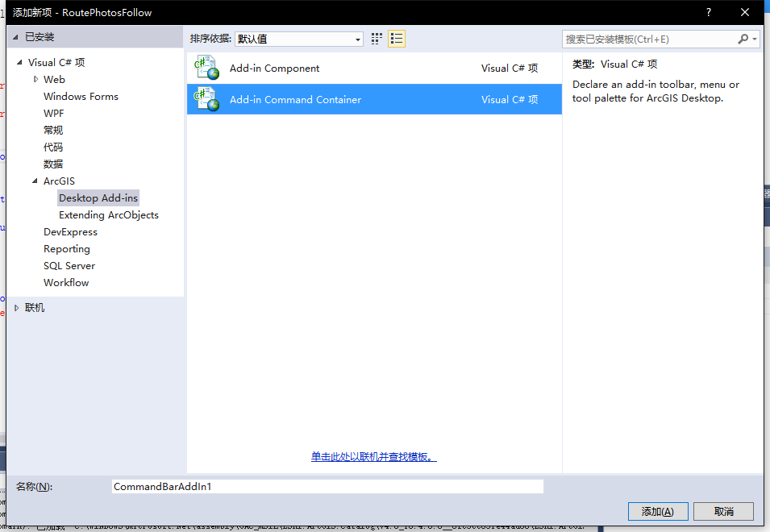Expand the 联机 section
Image resolution: width=770 pixels, height=532 pixels.
[x=16, y=308]
